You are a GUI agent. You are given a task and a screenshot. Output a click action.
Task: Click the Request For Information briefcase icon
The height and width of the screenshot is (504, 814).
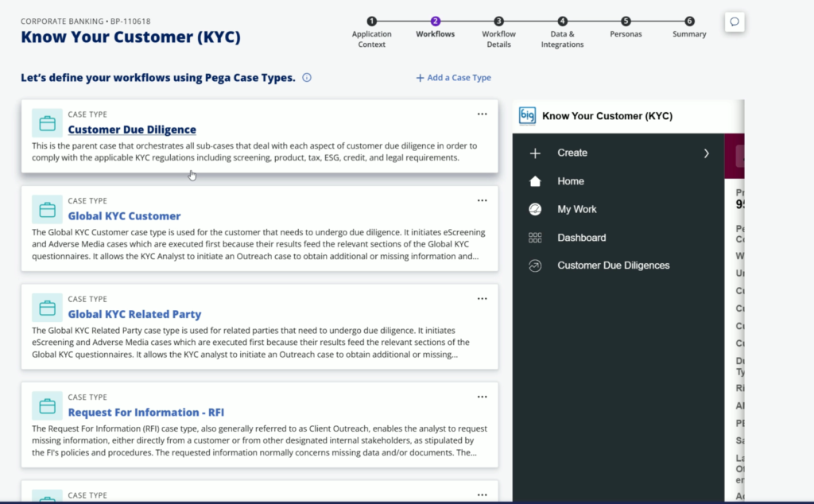(x=47, y=406)
